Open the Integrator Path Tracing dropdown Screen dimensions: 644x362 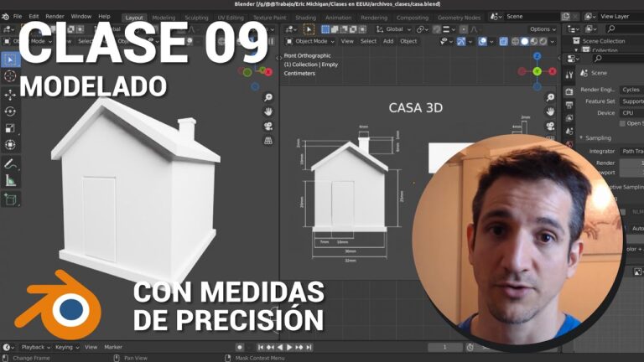coord(631,152)
